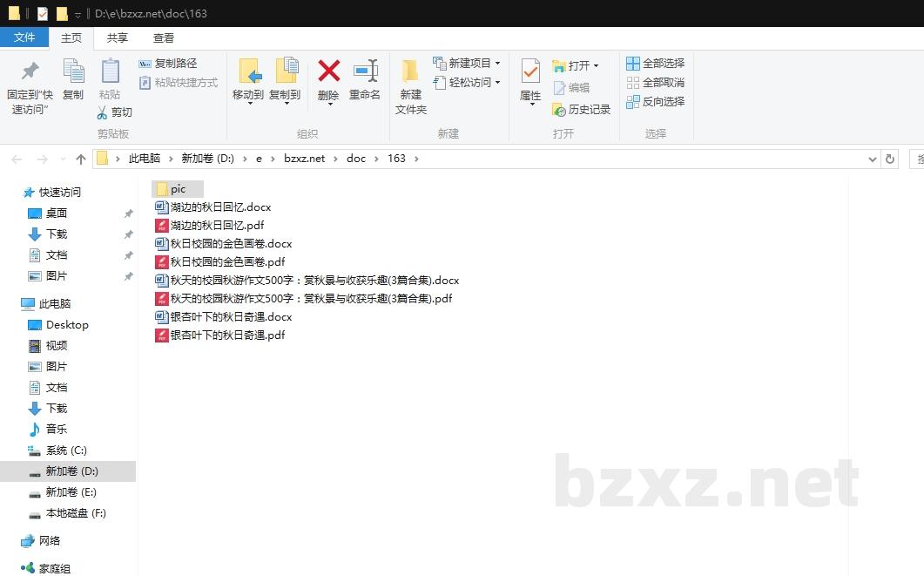Image resolution: width=924 pixels, height=576 pixels.
Task: Click the Move To icon
Action: (x=248, y=71)
